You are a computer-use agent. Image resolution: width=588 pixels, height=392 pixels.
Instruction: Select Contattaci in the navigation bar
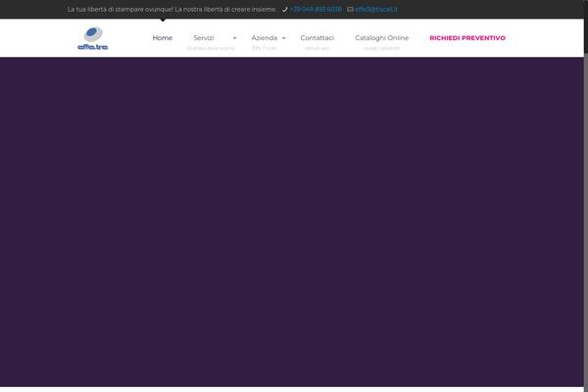point(318,37)
